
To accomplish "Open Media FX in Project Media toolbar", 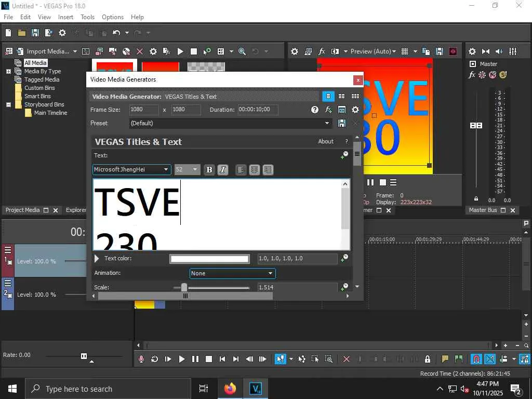I will [167, 51].
